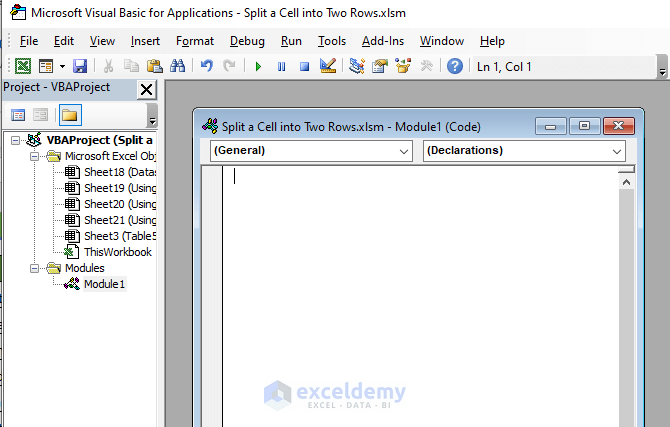Toggle Folders button in Project pane

click(x=70, y=115)
